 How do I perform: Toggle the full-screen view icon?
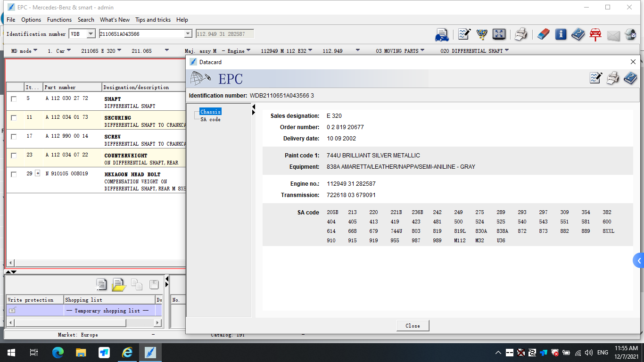499,34
